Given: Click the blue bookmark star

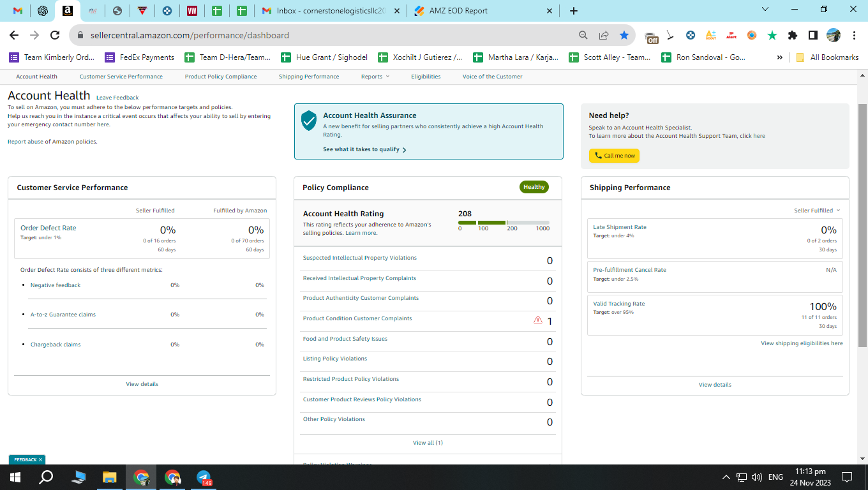Looking at the screenshot, I should (624, 35).
